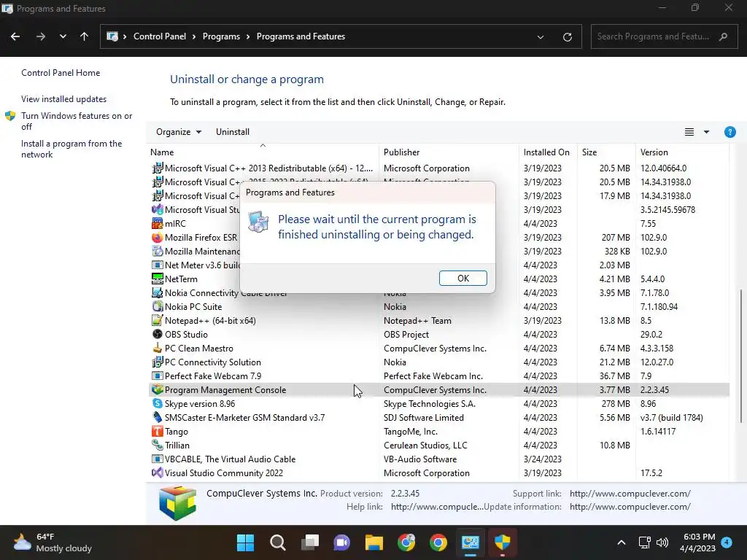Screen dimensions: 747x560
Task: Click the Mozilla Firefox ESR icon
Action: pos(158,237)
